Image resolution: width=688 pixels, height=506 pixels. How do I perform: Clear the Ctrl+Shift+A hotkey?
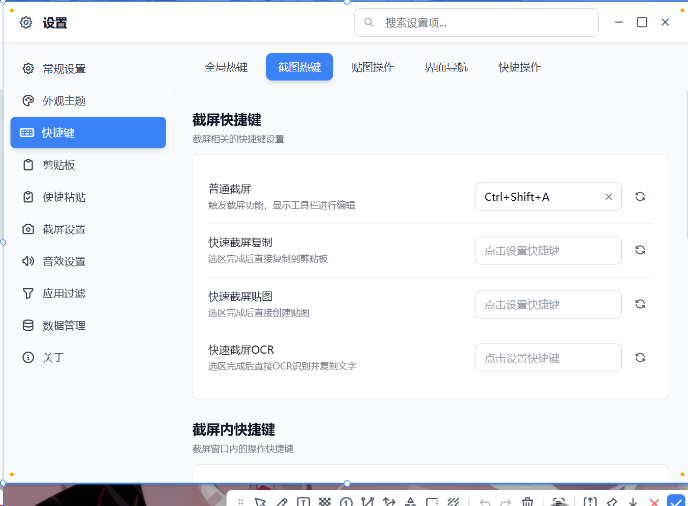click(x=609, y=197)
